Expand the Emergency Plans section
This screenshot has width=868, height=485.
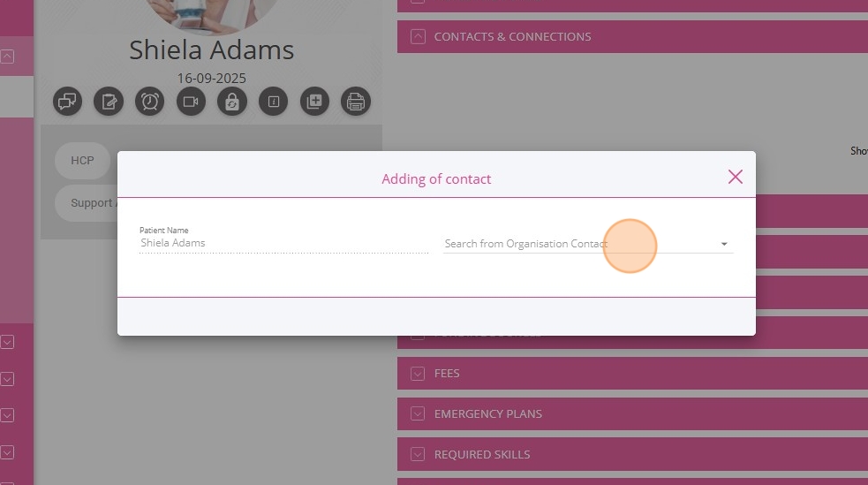point(419,414)
